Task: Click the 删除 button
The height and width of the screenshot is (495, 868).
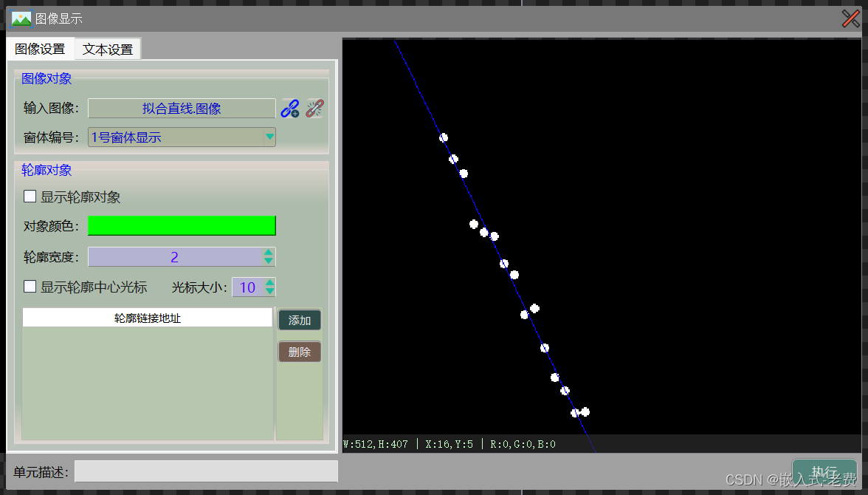Action: (x=300, y=352)
